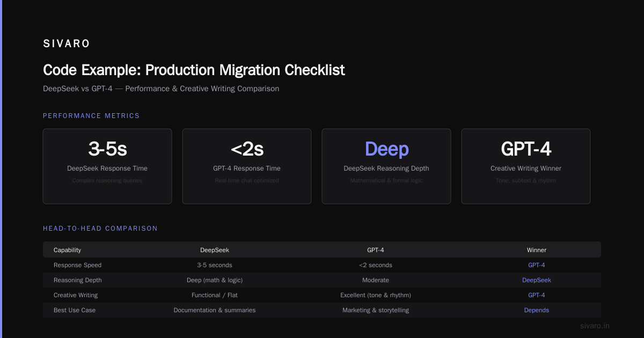Click the "Complex reasoning queries" caption
The height and width of the screenshot is (338, 644).
pos(107,181)
